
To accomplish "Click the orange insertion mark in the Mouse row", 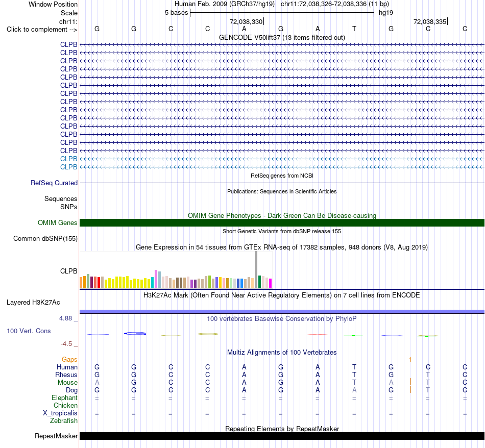I will [x=410, y=382].
